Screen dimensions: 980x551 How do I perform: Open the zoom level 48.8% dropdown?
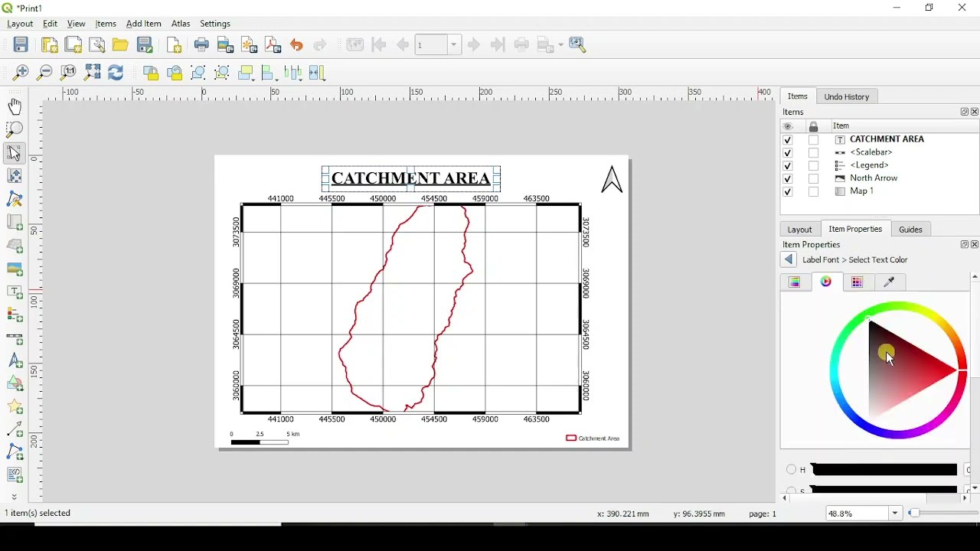(896, 514)
